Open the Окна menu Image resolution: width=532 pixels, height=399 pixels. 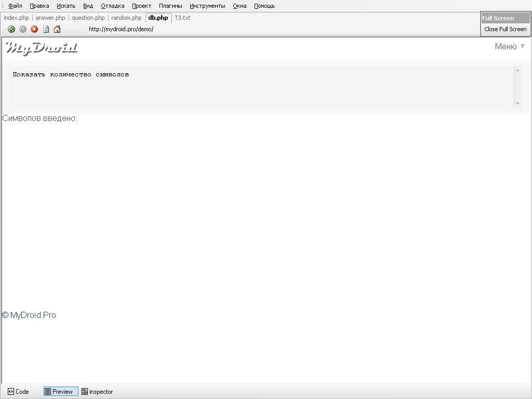[x=240, y=6]
